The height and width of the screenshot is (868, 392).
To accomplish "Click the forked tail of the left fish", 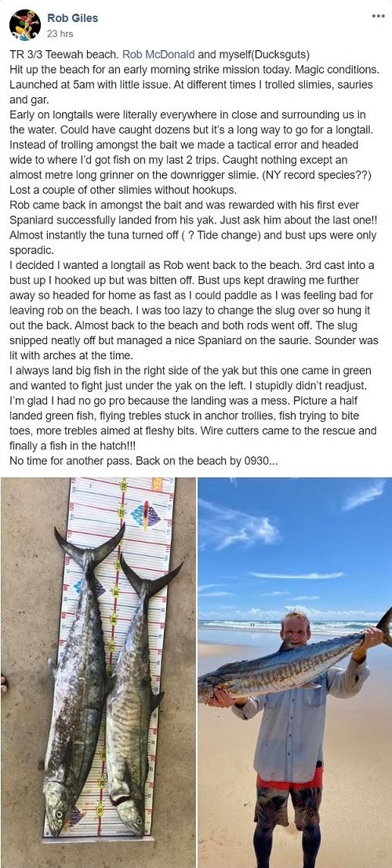I will coord(89,544).
